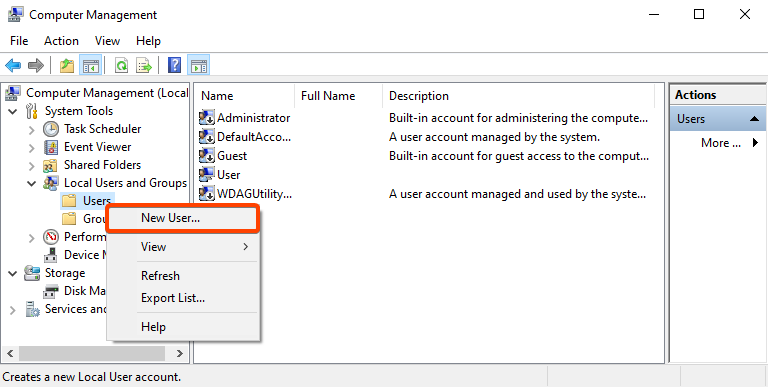Collapse the Local Users and Groups node
Viewport: 768px width, 387px height.
point(32,183)
